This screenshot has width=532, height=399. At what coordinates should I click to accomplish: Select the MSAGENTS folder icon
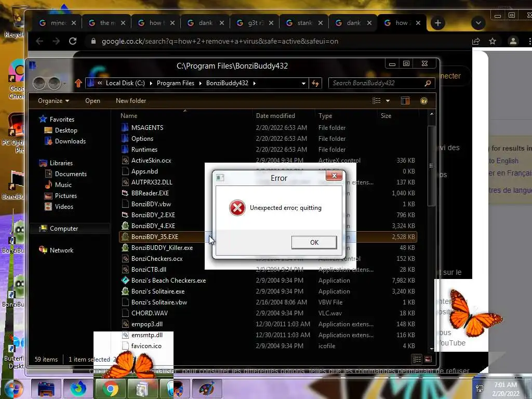[125, 128]
